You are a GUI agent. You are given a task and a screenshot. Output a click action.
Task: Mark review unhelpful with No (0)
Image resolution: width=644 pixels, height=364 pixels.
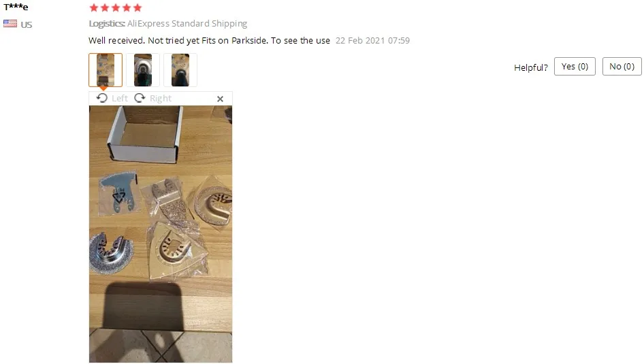(x=622, y=67)
